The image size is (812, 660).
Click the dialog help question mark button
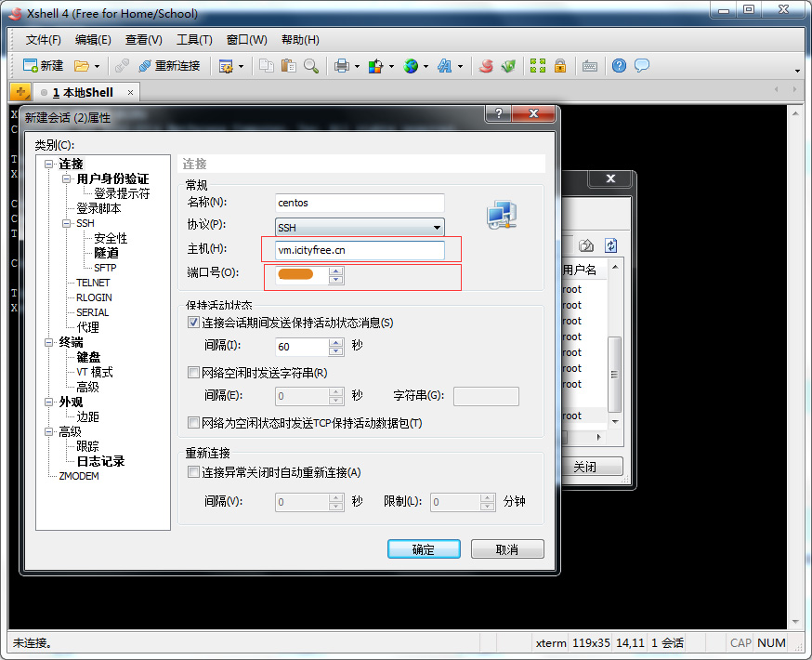tap(498, 113)
